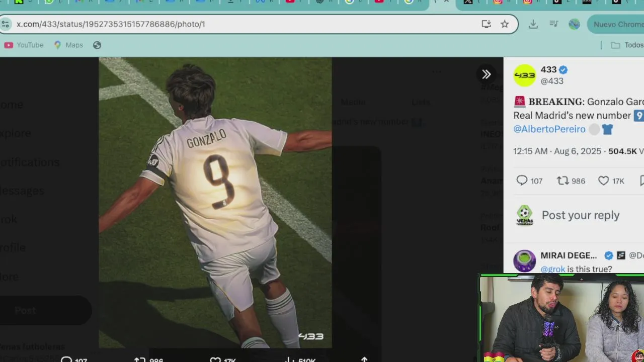Open the media controls icon in toolbar
644x362 pixels.
[x=554, y=24]
